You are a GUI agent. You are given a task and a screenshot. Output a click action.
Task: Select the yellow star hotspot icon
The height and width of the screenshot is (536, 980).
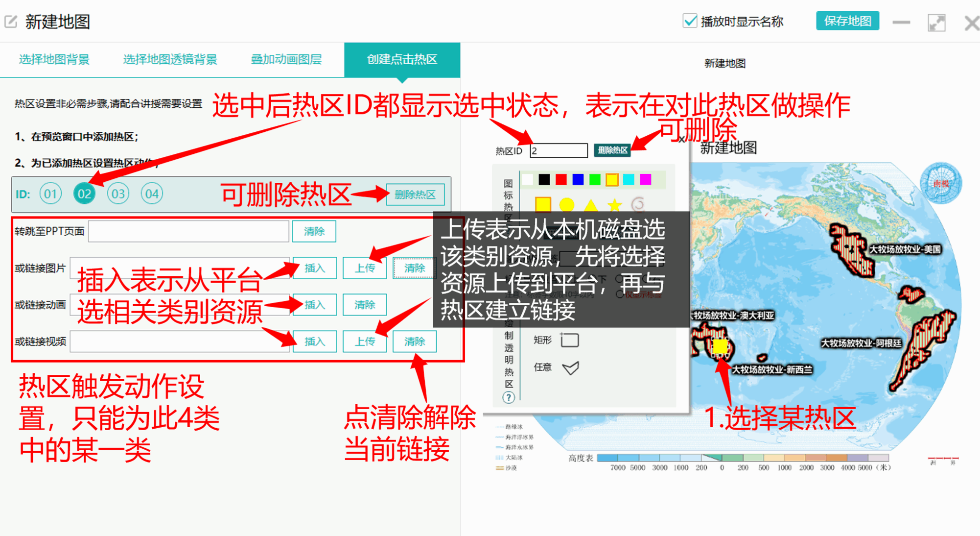tap(614, 204)
